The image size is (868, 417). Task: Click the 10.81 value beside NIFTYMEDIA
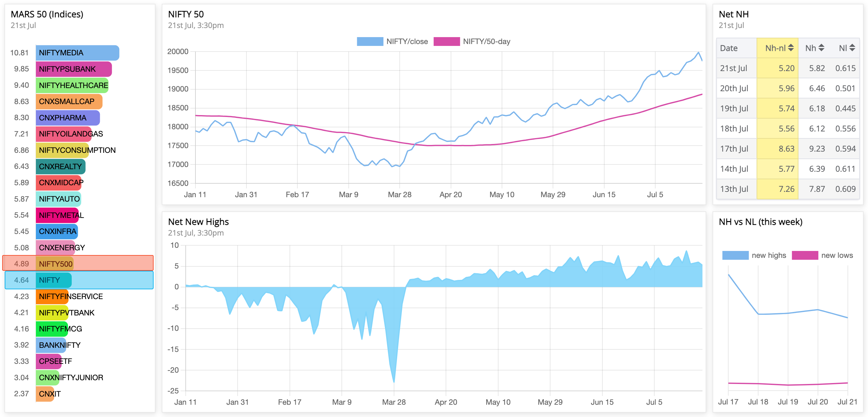(19, 53)
